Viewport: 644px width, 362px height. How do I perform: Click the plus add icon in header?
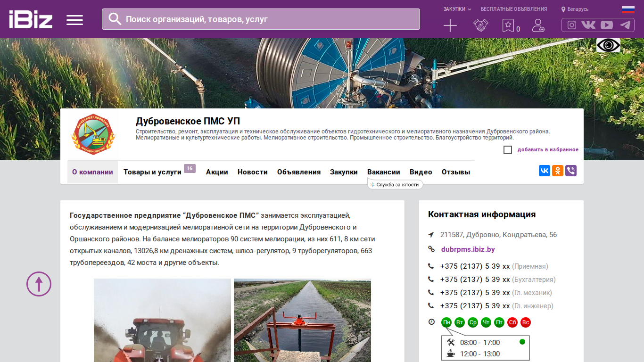click(450, 25)
